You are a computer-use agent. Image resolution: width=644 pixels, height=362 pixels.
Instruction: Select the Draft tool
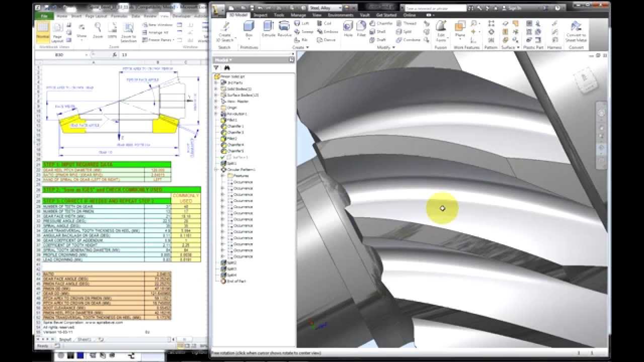coord(377,40)
